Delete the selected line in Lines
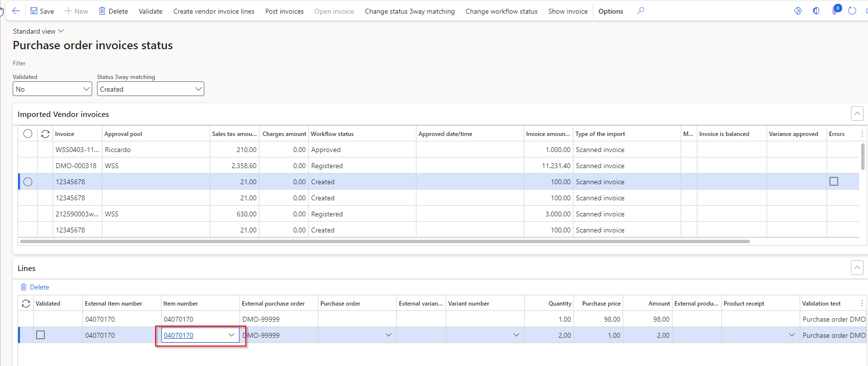Screen dimensions: 868x366 click(35, 287)
